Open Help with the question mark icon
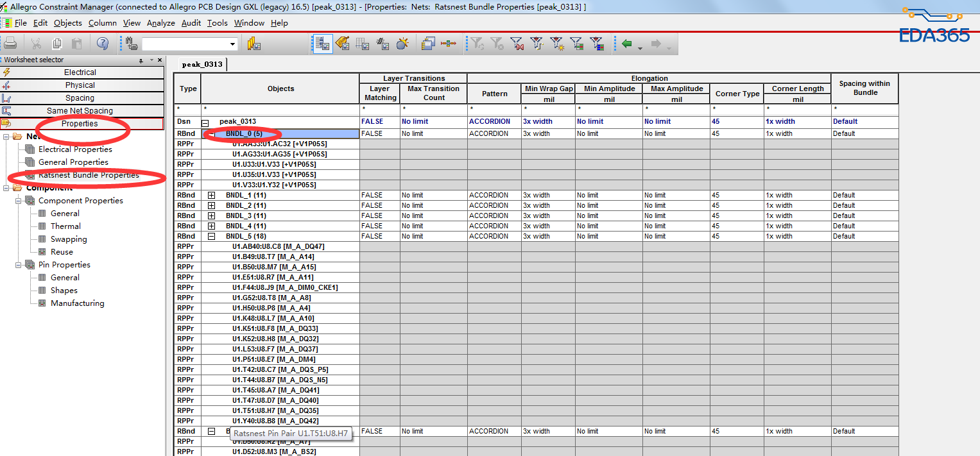The width and height of the screenshot is (980, 456). click(x=103, y=44)
